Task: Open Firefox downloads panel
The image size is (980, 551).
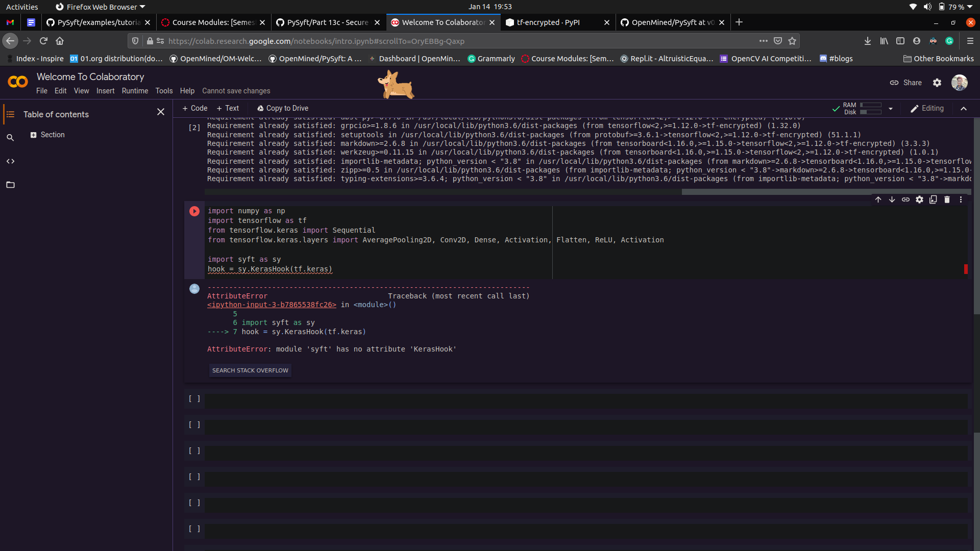Action: [868, 41]
